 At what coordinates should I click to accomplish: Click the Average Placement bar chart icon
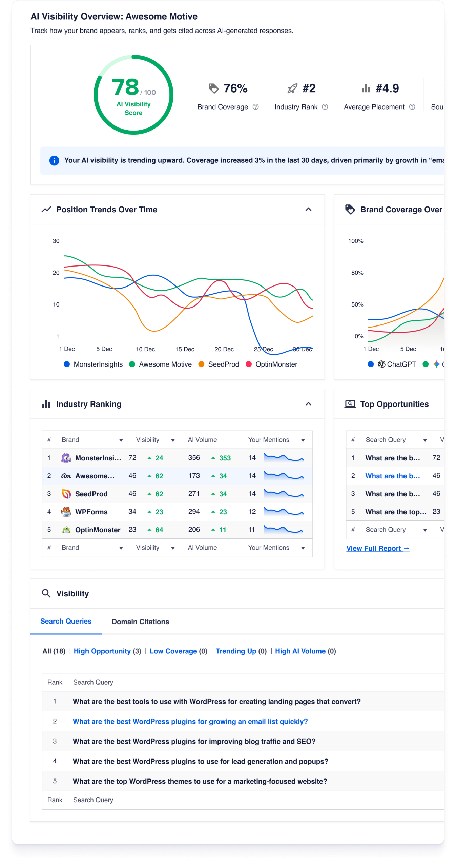pyautogui.click(x=366, y=88)
